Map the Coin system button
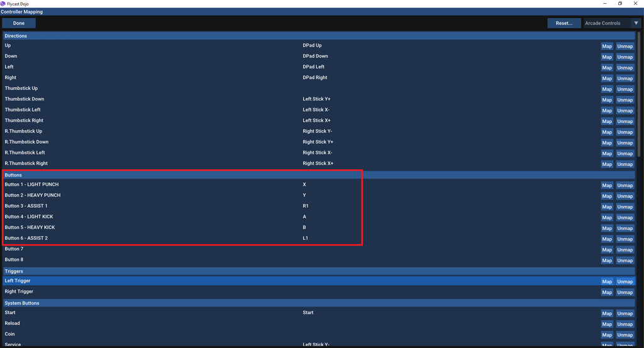The height and width of the screenshot is (348, 644). click(x=606, y=335)
